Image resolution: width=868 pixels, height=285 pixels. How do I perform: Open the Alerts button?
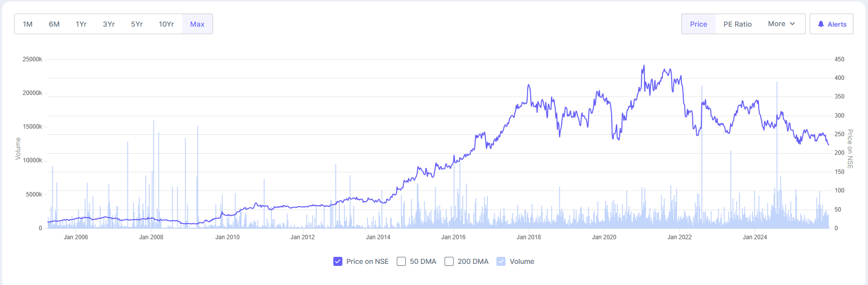click(831, 24)
